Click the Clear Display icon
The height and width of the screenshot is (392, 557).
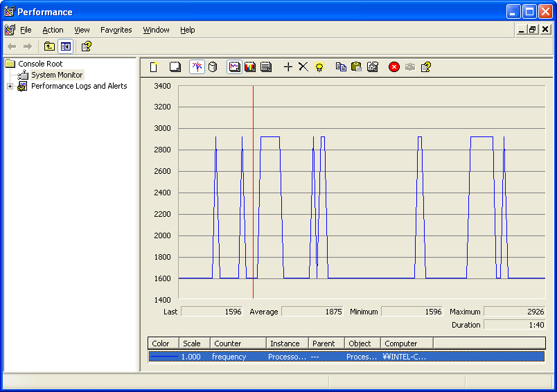click(175, 67)
